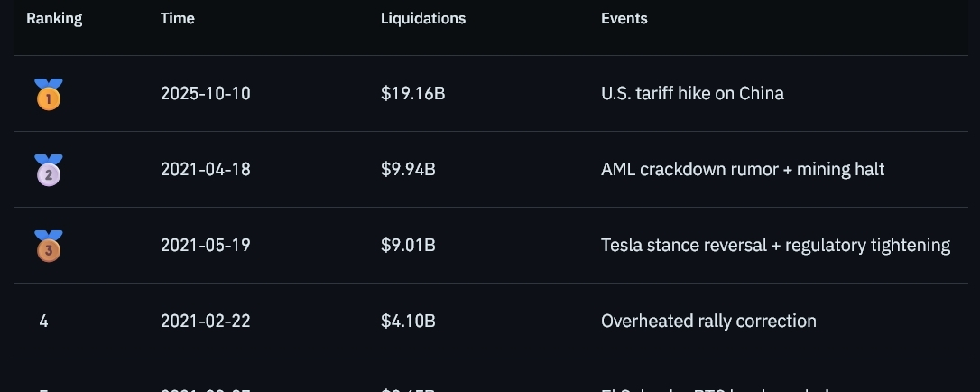Image resolution: width=980 pixels, height=392 pixels.
Task: Select the 2021-02-22 date cell
Action: [206, 322]
